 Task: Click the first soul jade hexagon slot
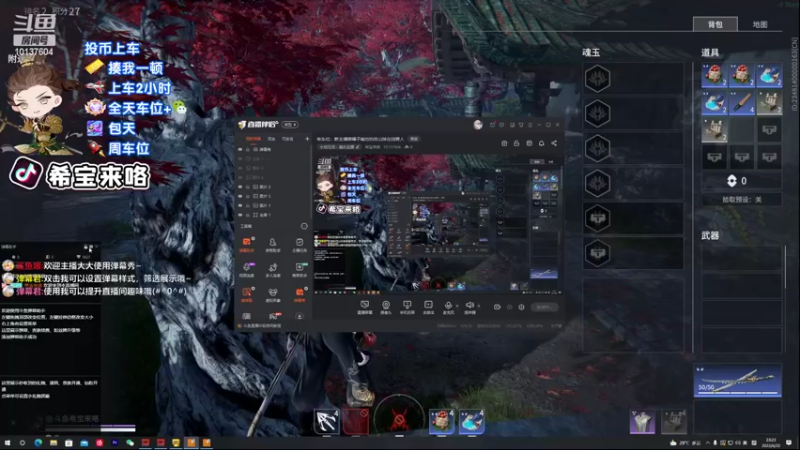pyautogui.click(x=597, y=79)
